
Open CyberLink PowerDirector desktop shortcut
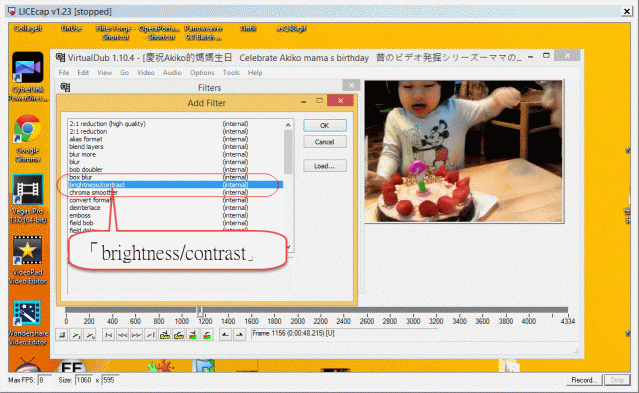pos(28,77)
